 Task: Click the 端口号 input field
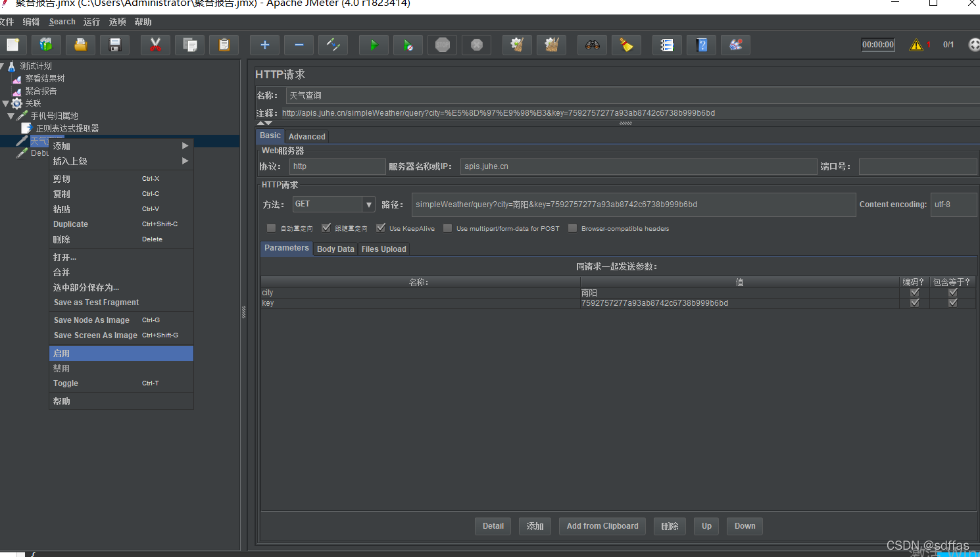[x=918, y=166]
